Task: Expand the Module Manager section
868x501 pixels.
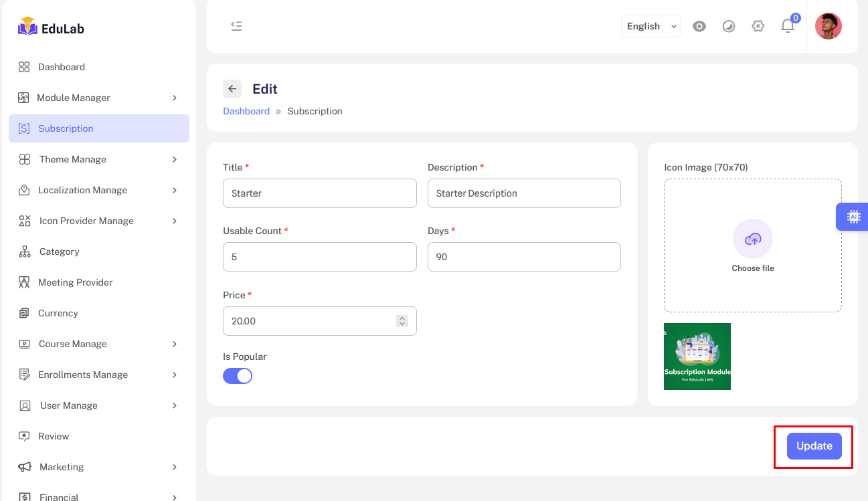Action: pos(98,97)
